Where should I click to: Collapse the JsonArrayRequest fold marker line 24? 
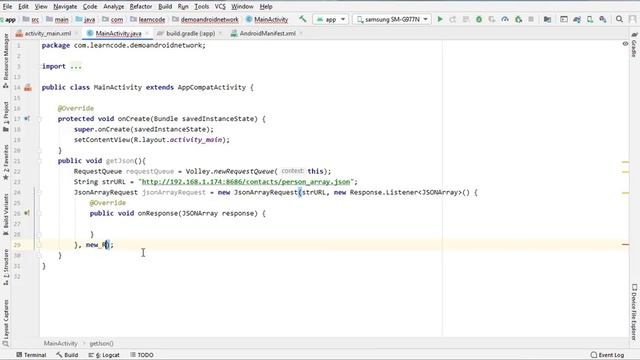40,192
